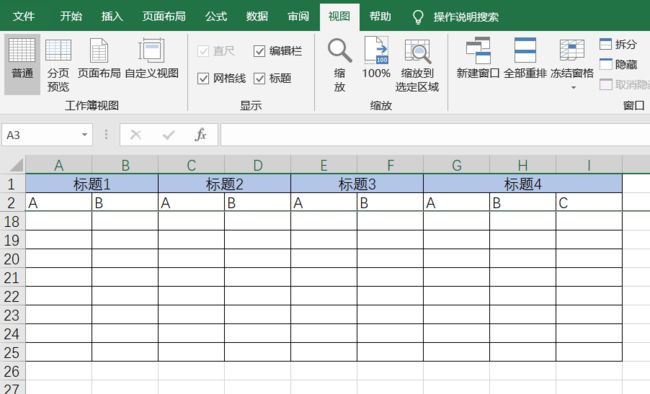
Task: Select row 22 header
Action: [x=12, y=296]
